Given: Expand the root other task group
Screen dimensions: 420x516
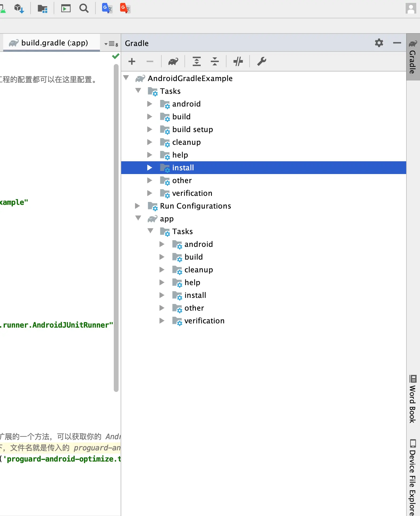Looking at the screenshot, I should tap(150, 180).
